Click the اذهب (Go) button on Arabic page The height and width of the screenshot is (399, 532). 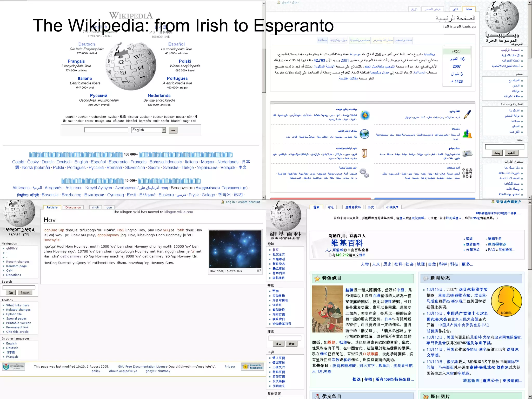point(511,153)
